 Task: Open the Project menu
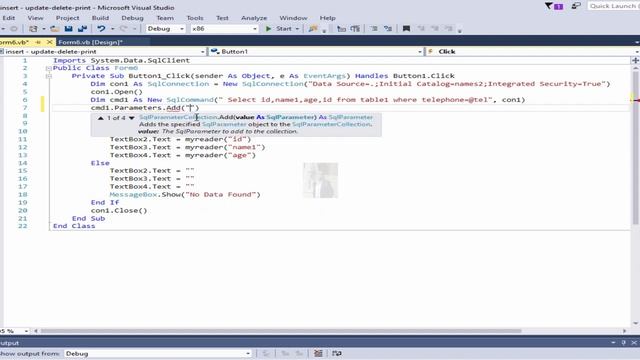coord(67,18)
